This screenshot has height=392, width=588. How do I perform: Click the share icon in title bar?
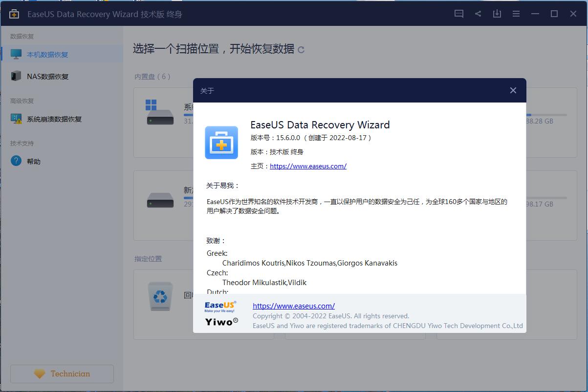(478, 14)
